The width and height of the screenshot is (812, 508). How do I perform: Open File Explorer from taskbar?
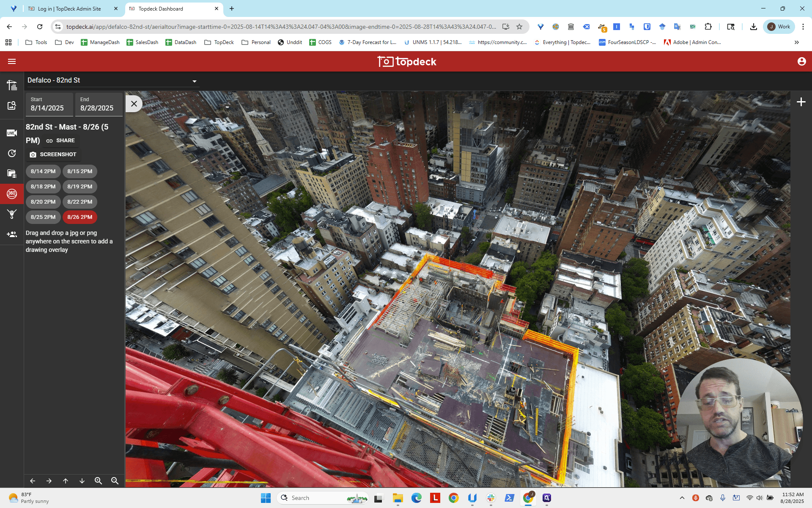pos(398,498)
